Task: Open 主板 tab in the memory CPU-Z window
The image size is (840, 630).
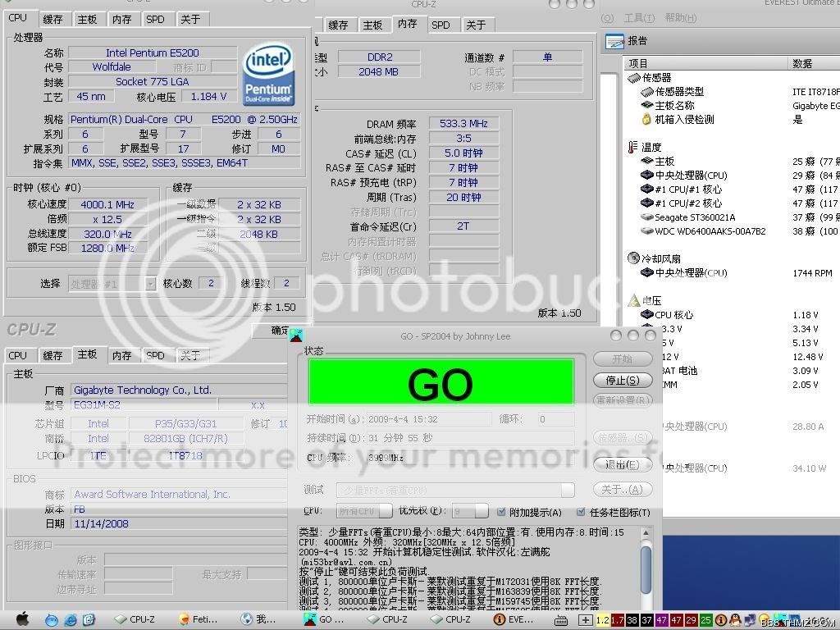Action: (x=372, y=25)
